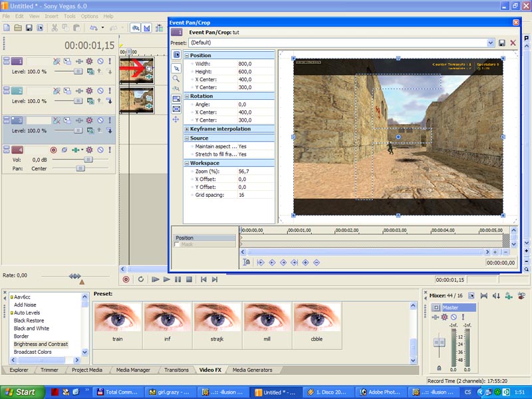Toggle Lock Aspect Ratio icon in Pan/Crop
This screenshot has width=532, height=399.
tap(176, 98)
